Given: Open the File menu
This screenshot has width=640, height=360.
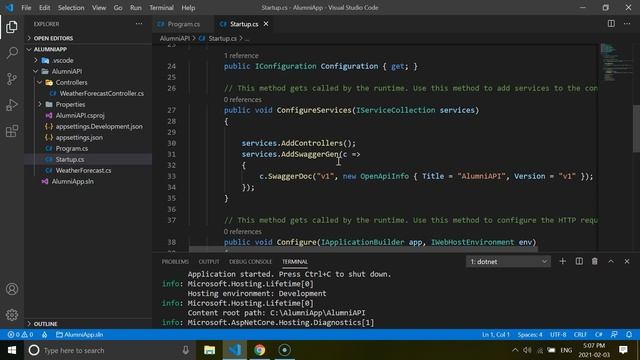Looking at the screenshot, I should (26, 8).
